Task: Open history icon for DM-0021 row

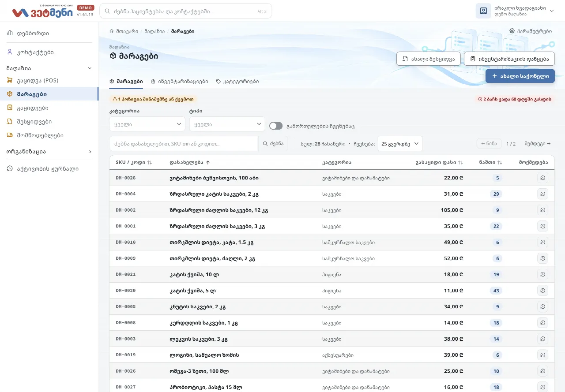Action: coord(542,274)
